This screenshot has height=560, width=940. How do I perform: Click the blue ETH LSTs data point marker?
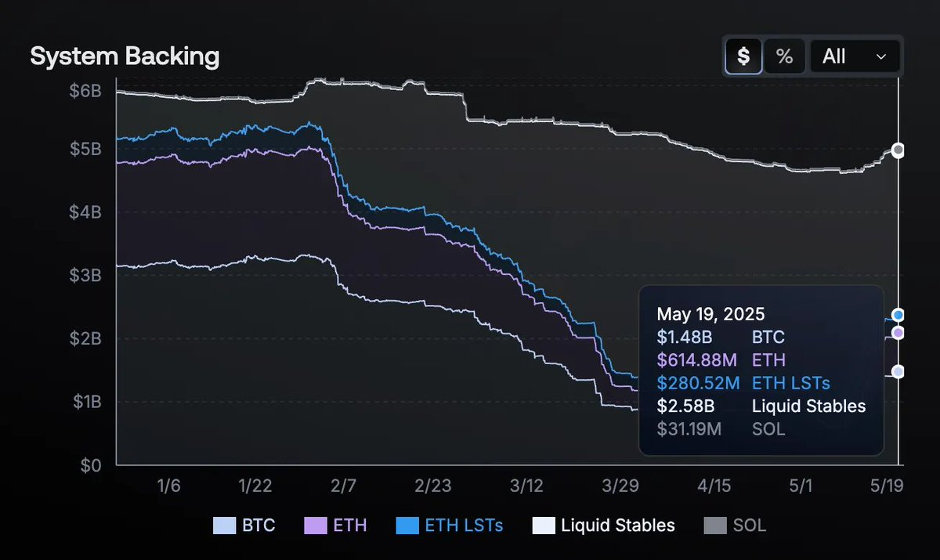(x=898, y=315)
